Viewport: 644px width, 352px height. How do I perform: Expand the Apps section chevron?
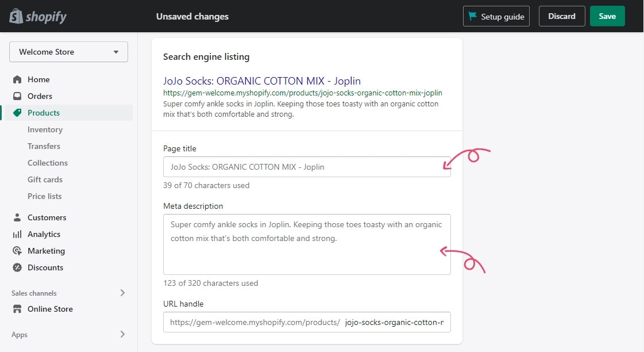point(122,334)
